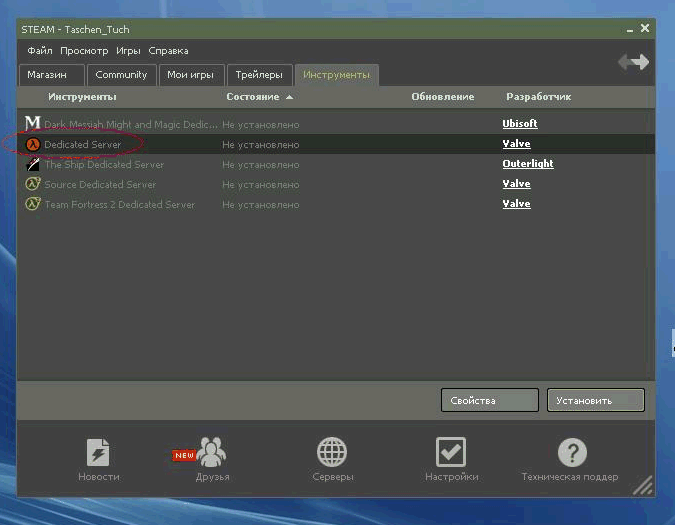Click the Свойства button
The image size is (675, 525).
pyautogui.click(x=489, y=400)
